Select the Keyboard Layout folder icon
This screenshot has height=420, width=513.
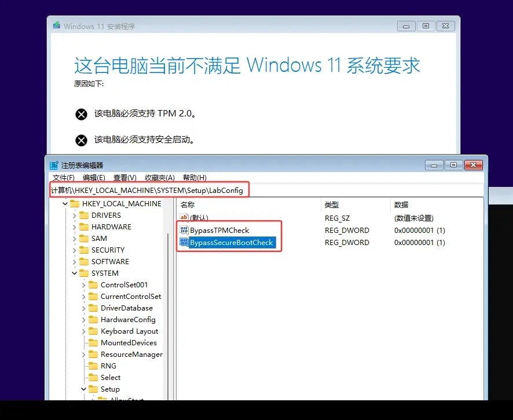(93, 331)
